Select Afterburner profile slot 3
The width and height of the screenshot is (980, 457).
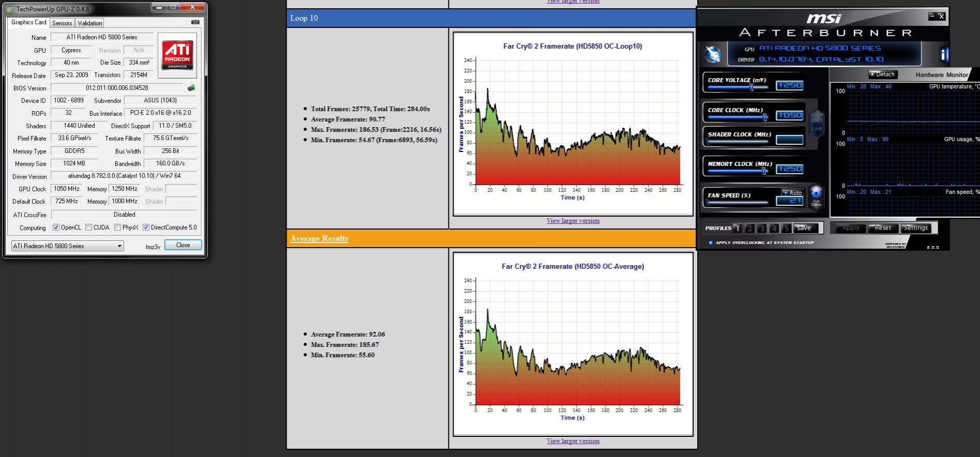click(x=762, y=228)
